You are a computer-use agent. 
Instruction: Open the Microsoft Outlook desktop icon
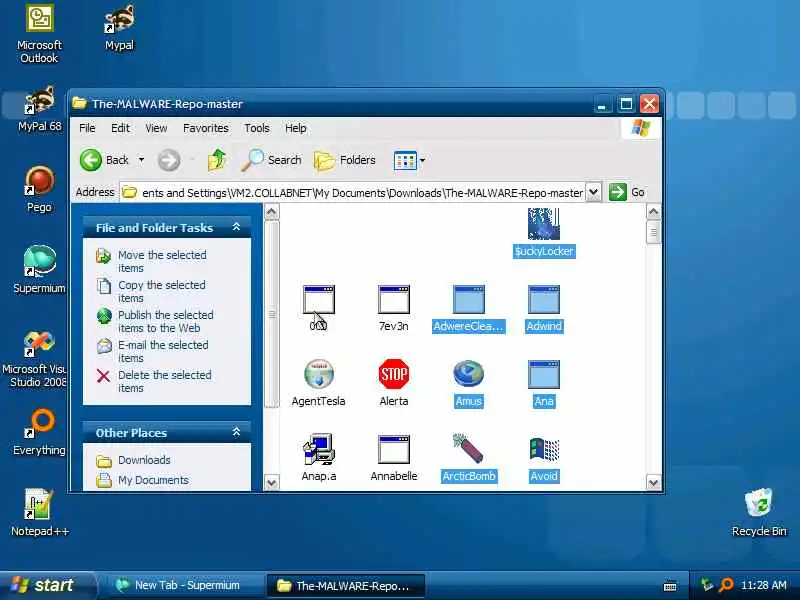tap(39, 34)
